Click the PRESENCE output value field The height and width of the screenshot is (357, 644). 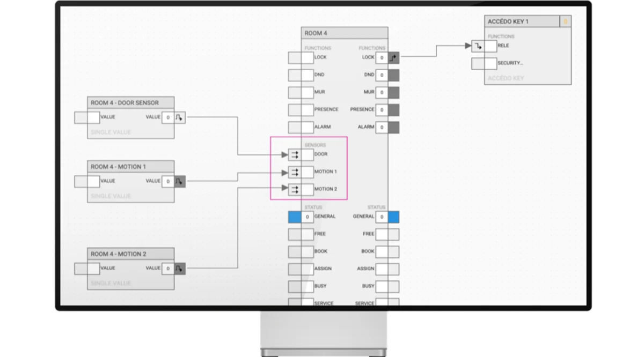click(x=382, y=110)
